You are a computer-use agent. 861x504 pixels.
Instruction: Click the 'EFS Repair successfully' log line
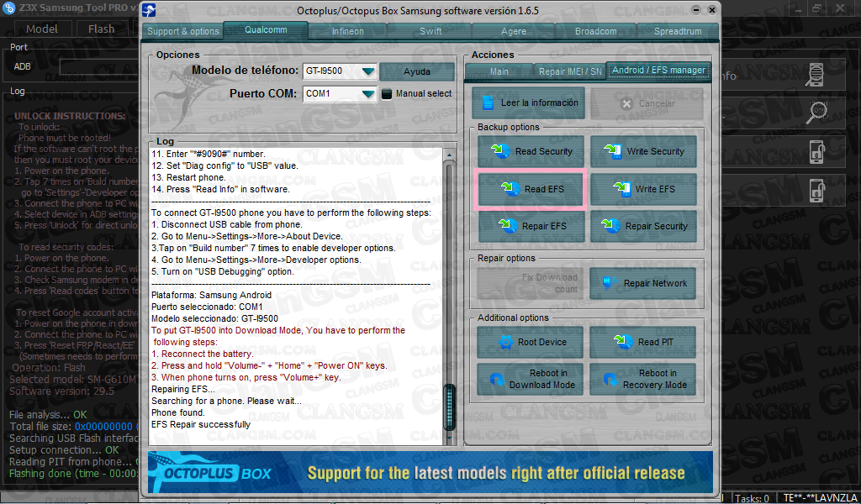click(x=201, y=424)
